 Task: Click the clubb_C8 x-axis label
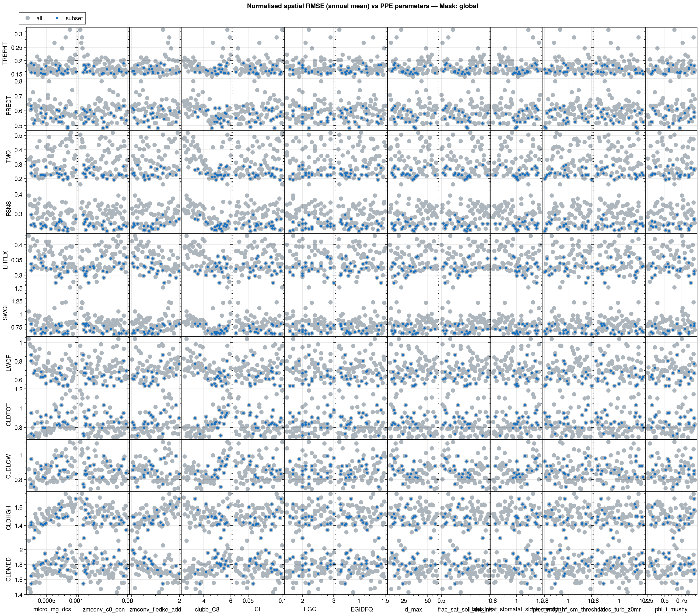(x=207, y=609)
